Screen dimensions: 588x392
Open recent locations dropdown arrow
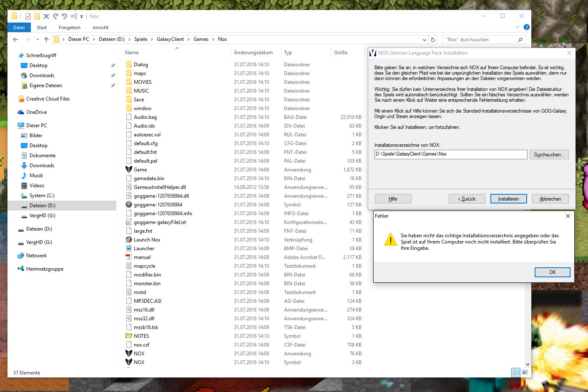click(x=38, y=40)
